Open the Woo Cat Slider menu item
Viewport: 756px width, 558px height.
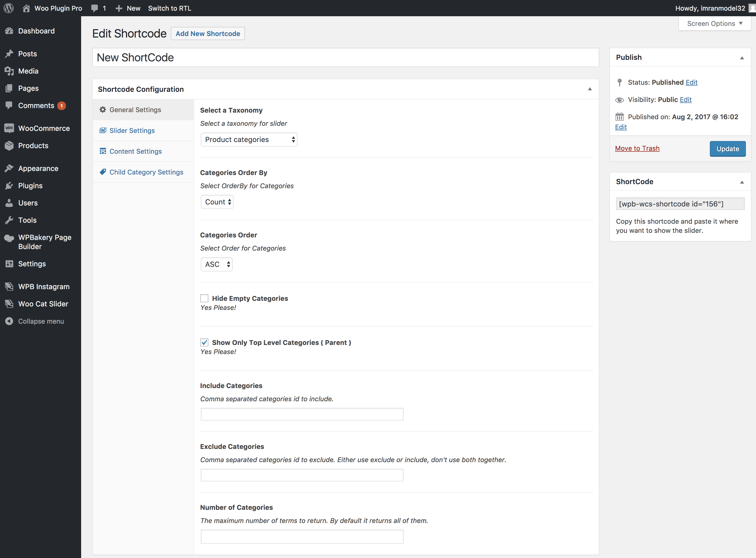[41, 304]
